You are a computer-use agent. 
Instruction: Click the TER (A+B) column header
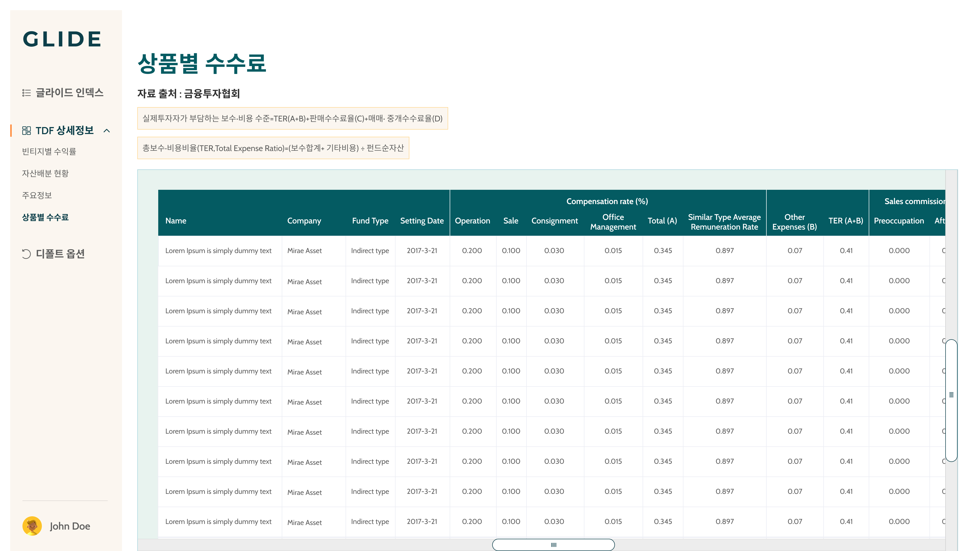[846, 221]
